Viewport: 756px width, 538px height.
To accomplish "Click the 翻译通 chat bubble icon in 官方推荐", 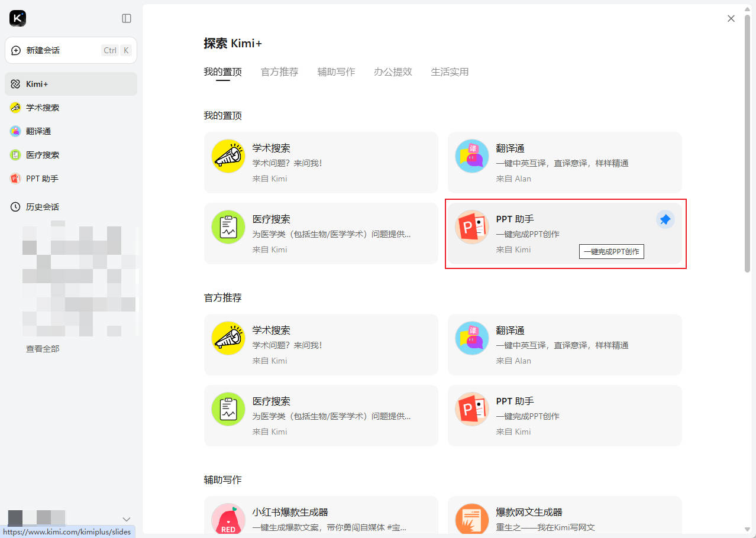I will (x=472, y=338).
